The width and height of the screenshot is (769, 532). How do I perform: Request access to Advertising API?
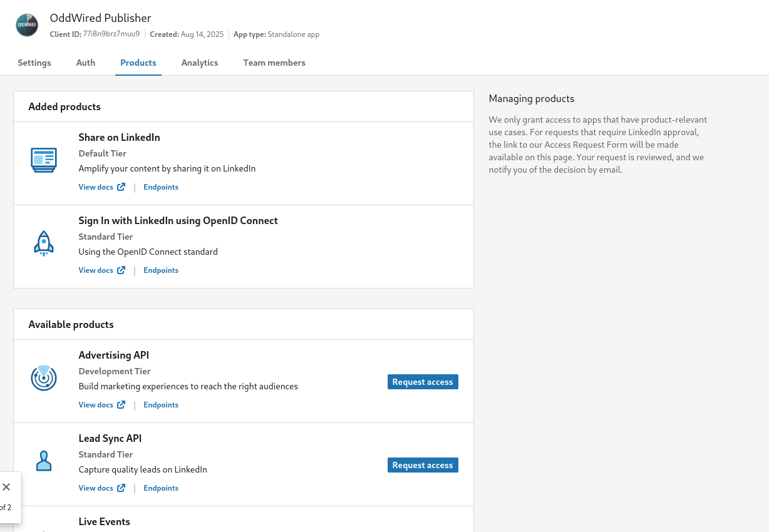[x=423, y=382]
